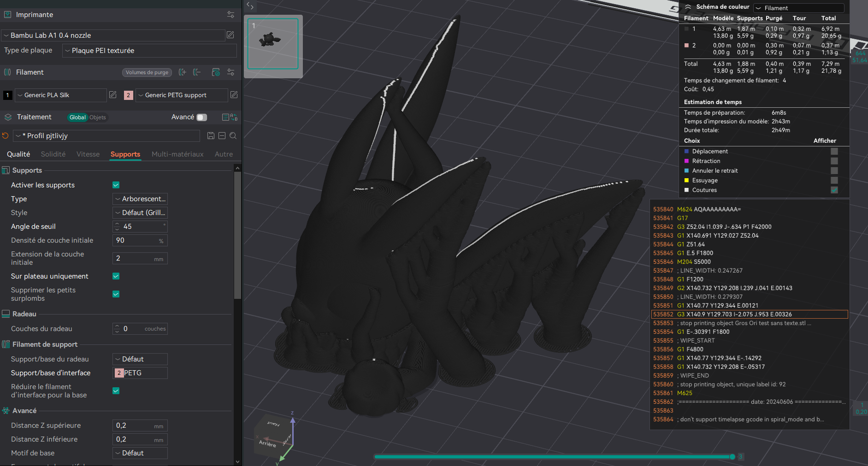
Task: Show Déplacement moves in preview
Action: coord(834,151)
